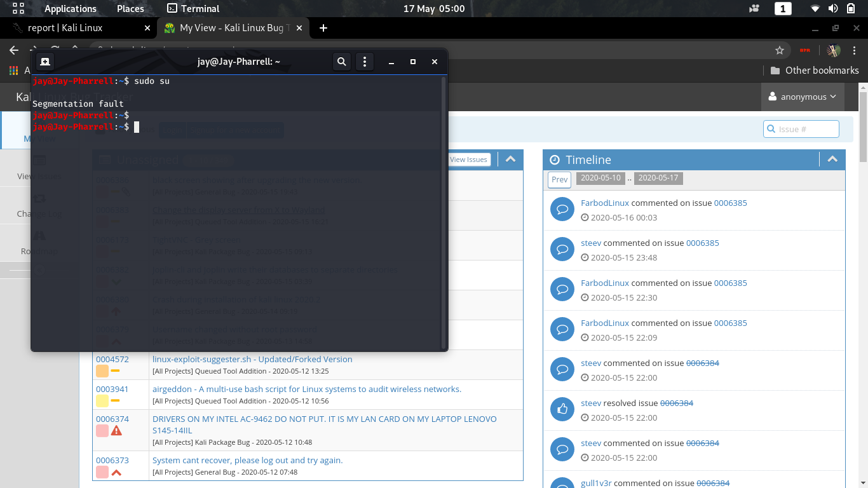Open the anonymous user dropdown
The image size is (868, 488).
[x=803, y=97]
